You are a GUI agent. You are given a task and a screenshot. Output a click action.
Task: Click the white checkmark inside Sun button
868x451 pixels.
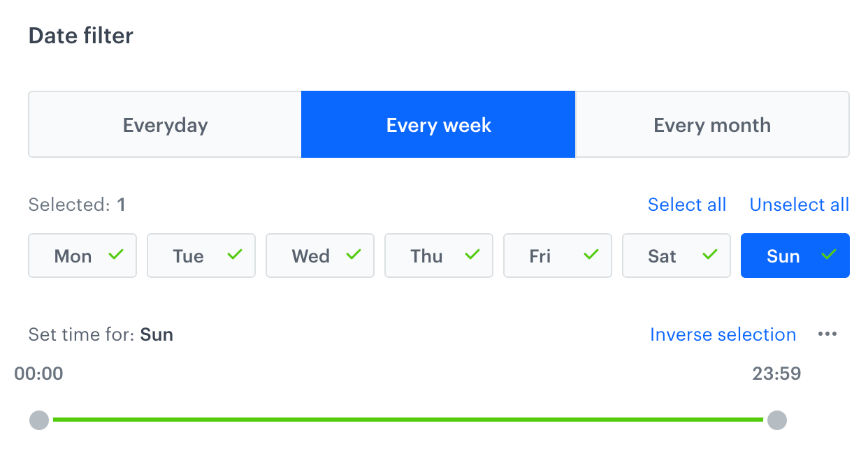(830, 254)
